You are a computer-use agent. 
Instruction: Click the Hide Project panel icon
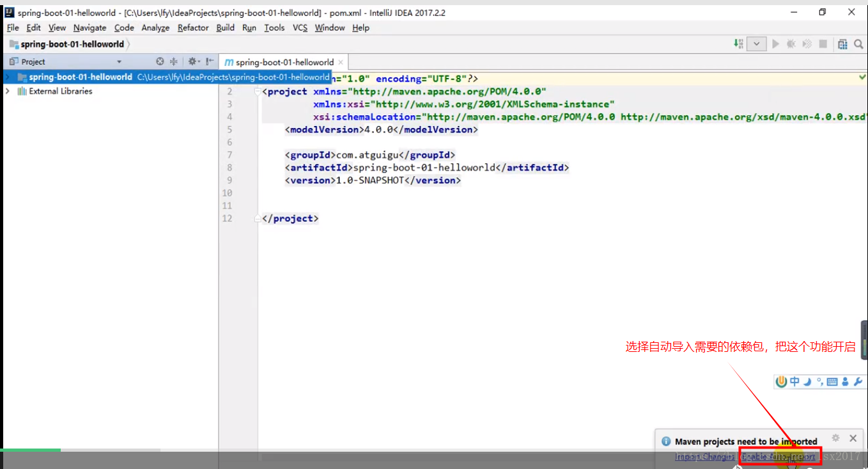(x=209, y=61)
